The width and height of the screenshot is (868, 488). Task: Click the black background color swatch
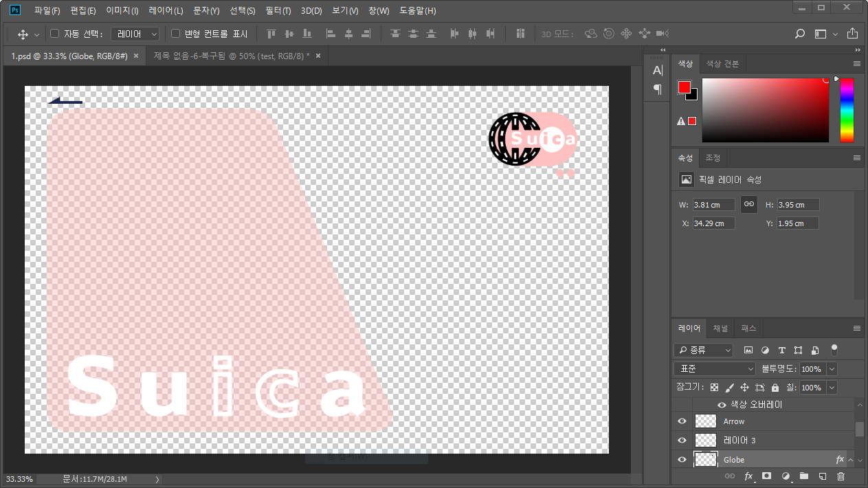pos(693,96)
